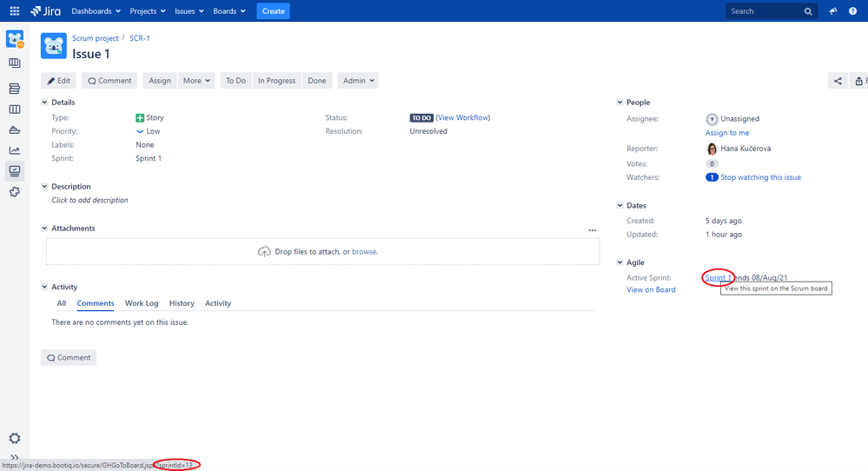Collapse the Agile section
Image resolution: width=868 pixels, height=471 pixels.
click(620, 262)
